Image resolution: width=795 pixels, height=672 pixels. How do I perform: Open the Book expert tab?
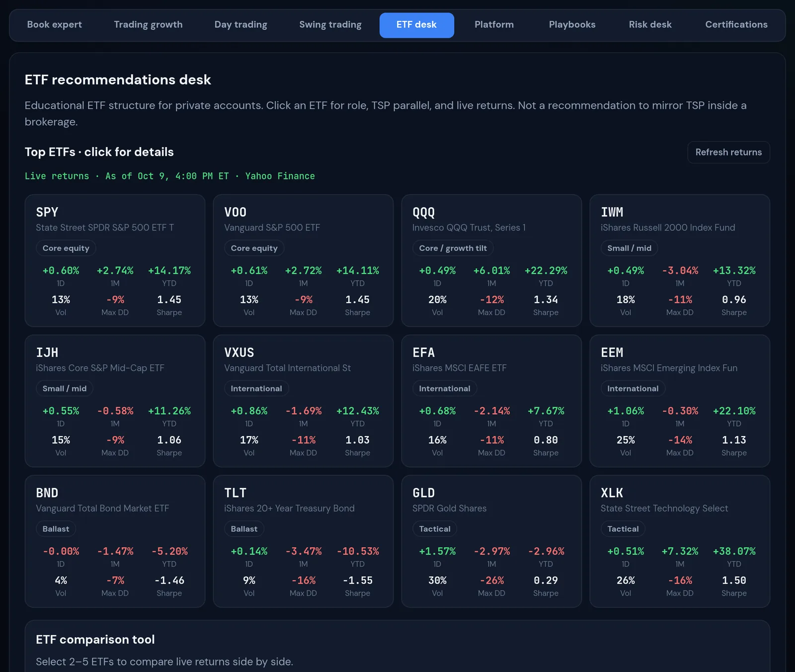tap(55, 25)
